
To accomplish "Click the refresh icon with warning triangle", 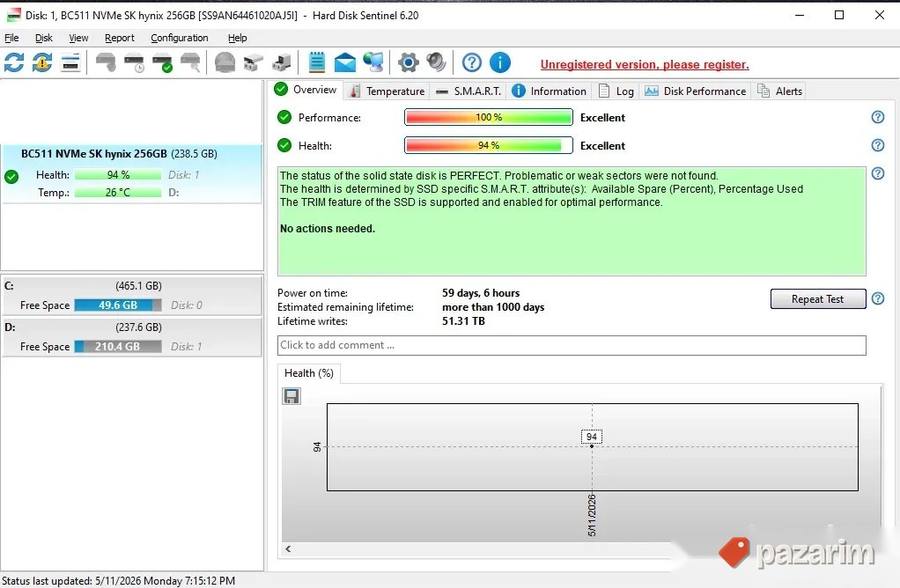I will 42,62.
